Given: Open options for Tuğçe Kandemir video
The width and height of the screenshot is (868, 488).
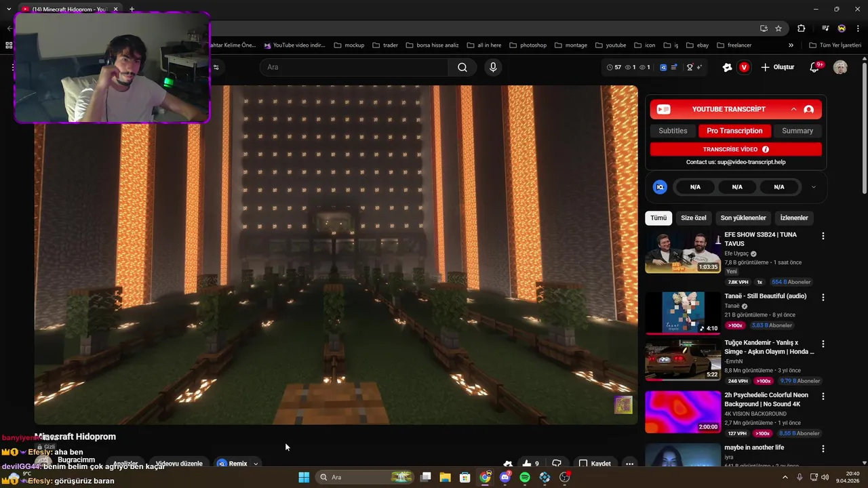Looking at the screenshot, I should [823, 344].
